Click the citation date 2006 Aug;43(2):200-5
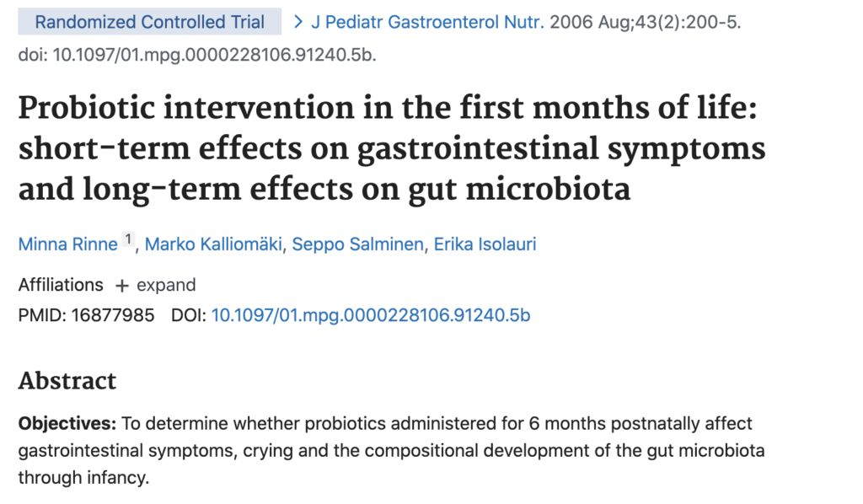This screenshot has width=863, height=504. coord(646,23)
